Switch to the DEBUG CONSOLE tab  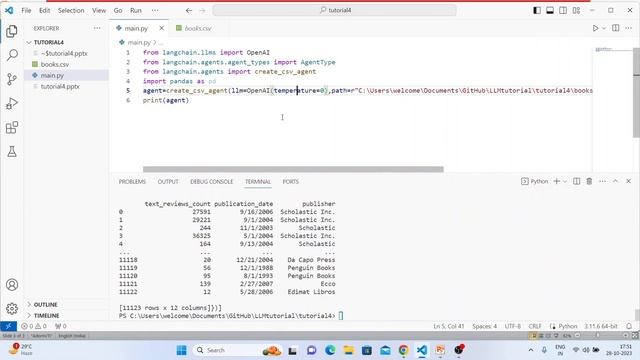(x=211, y=181)
